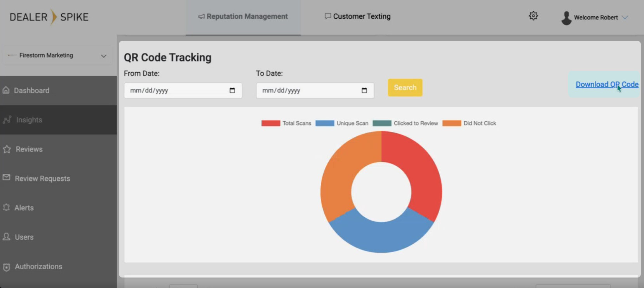The image size is (644, 288).
Task: Click the Download QR Code link
Action: click(x=607, y=84)
